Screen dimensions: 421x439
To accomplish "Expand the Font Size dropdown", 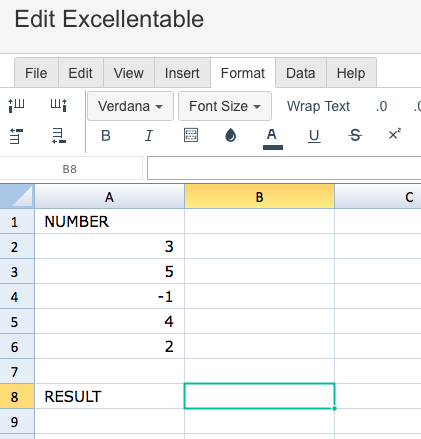I will (x=225, y=106).
